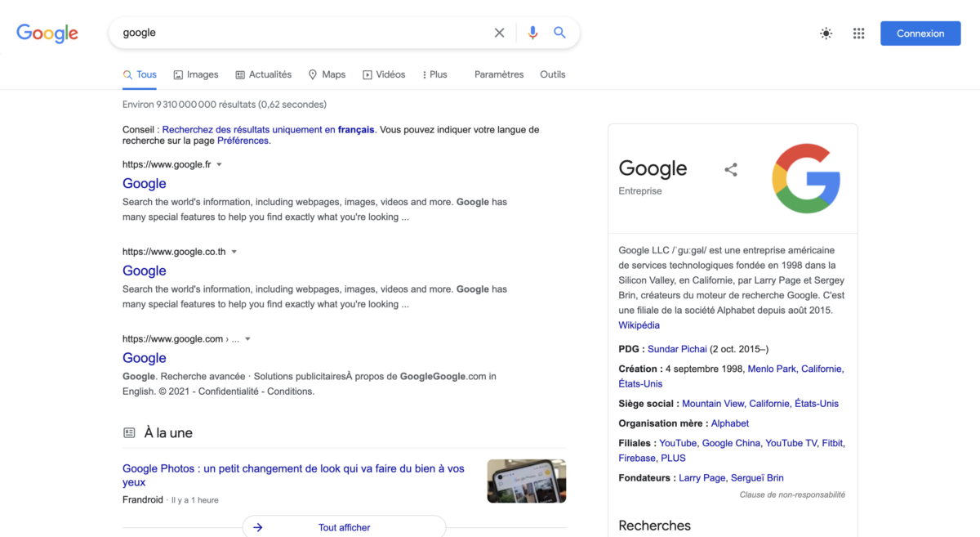Open the Firebase link

[x=637, y=458]
